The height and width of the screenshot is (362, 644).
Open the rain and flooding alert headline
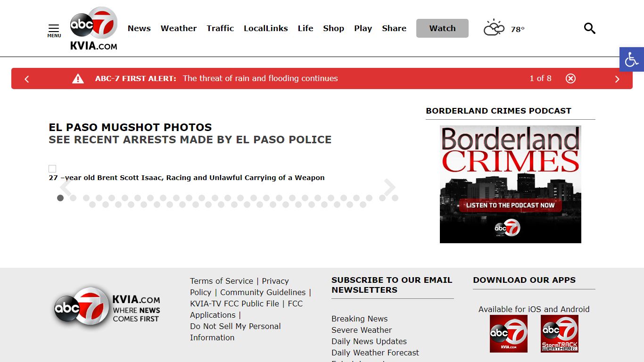[260, 79]
